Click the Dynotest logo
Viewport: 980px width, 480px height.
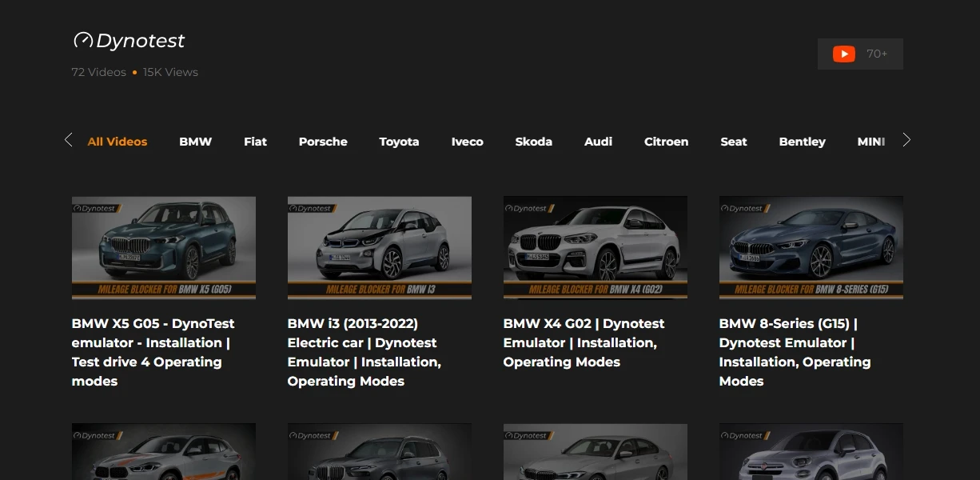coord(129,40)
